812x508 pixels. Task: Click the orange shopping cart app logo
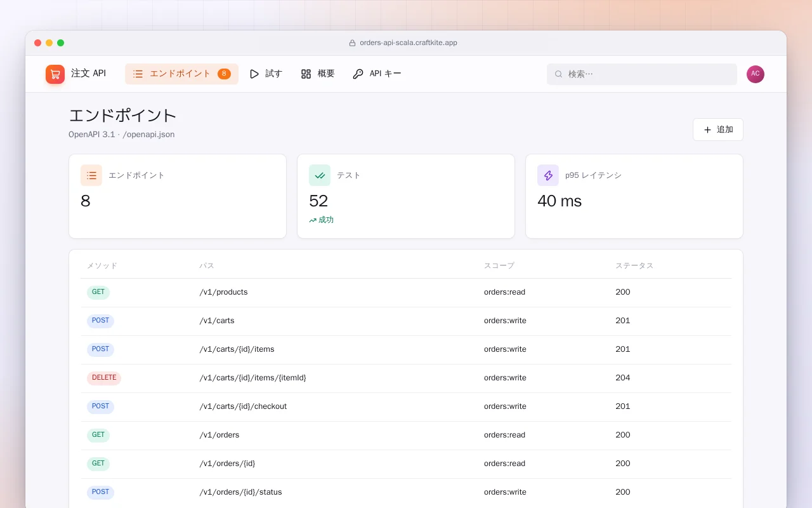click(55, 74)
